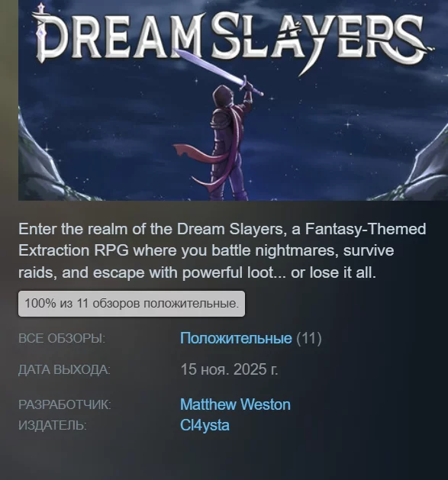Click the ВСЕ ОБЗОРЫ label
This screenshot has width=448, height=480.
62,339
